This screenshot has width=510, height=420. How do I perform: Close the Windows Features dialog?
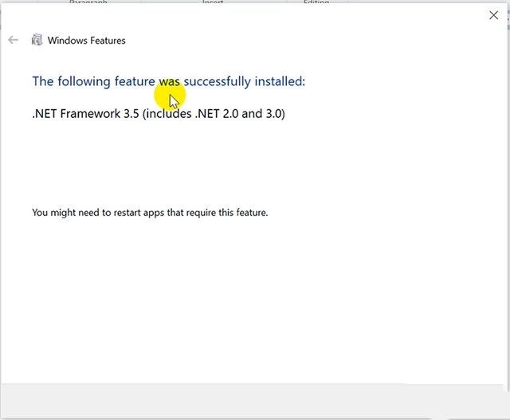pos(493,15)
